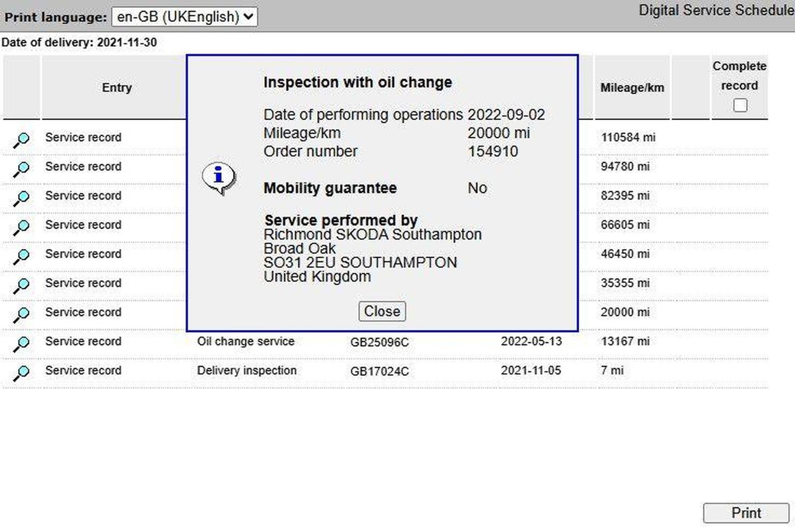Click date 2022-05-13 in table
This screenshot has height=532, width=795.
531,342
